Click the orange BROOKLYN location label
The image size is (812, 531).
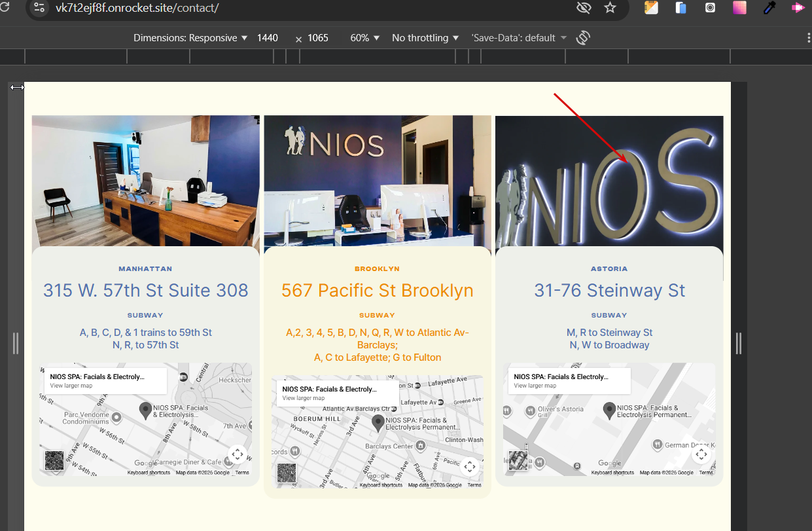[377, 269]
